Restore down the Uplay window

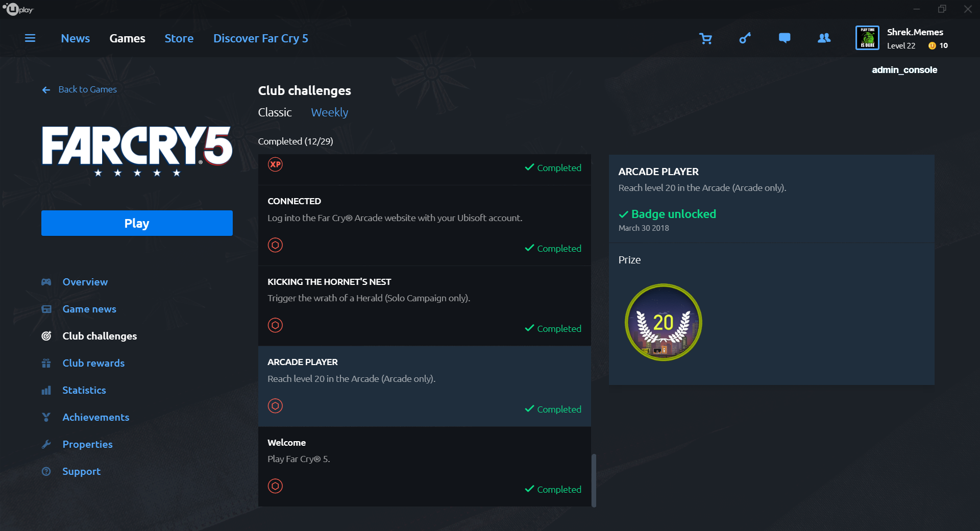[x=942, y=9]
